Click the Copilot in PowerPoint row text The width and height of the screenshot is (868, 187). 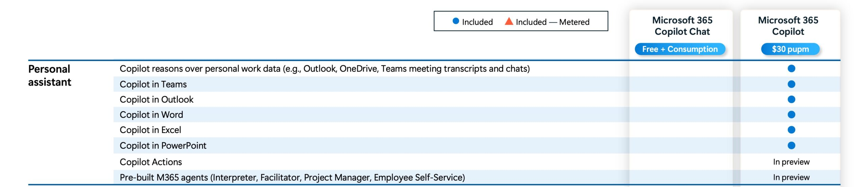coord(163,146)
